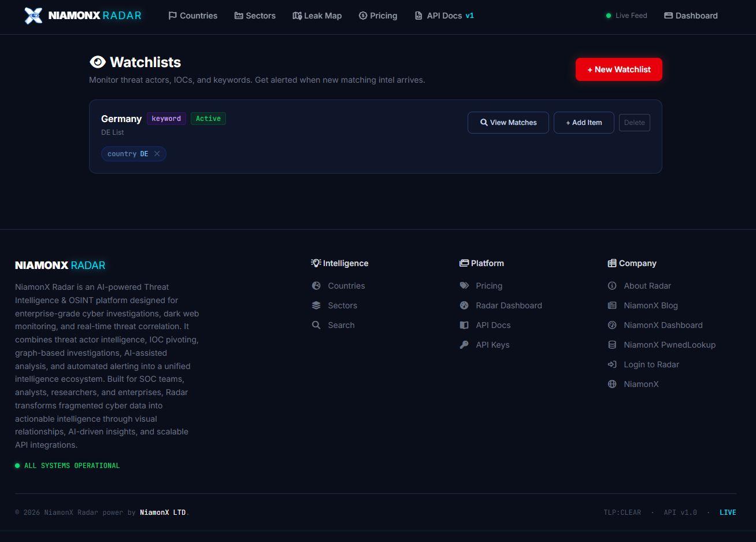This screenshot has height=542, width=756.
Task: Click the globe icon beside NiamonX link
Action: point(612,384)
